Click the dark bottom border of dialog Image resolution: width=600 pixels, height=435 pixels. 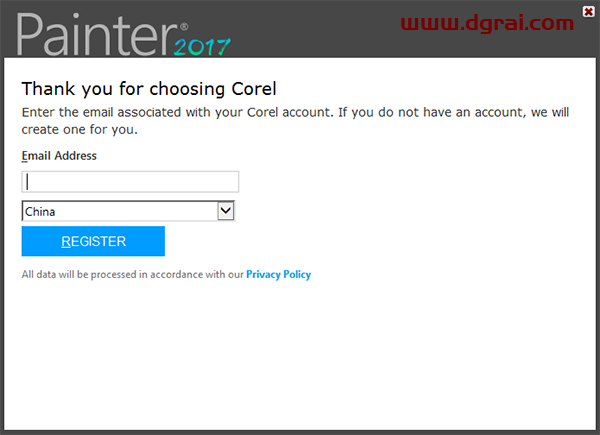pos(300,431)
